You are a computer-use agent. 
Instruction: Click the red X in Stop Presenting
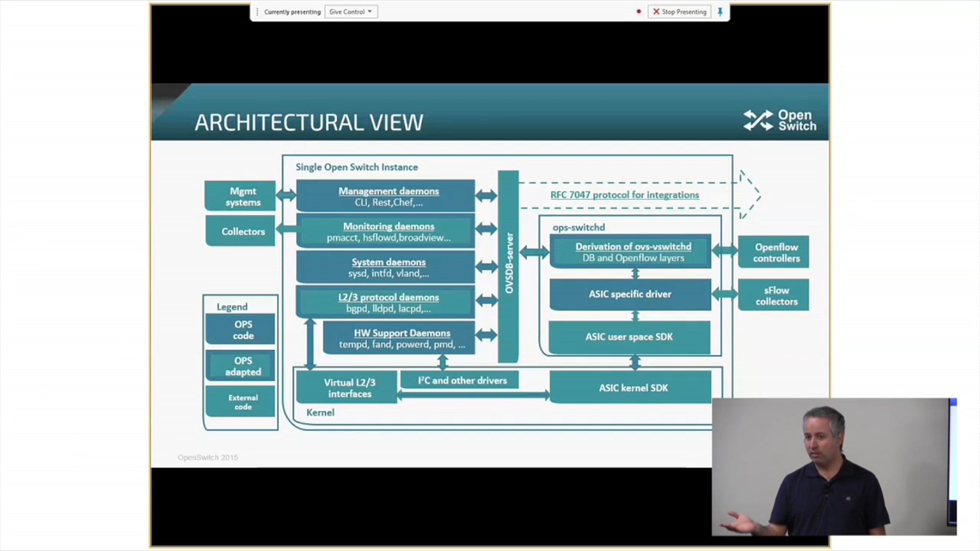[x=656, y=12]
